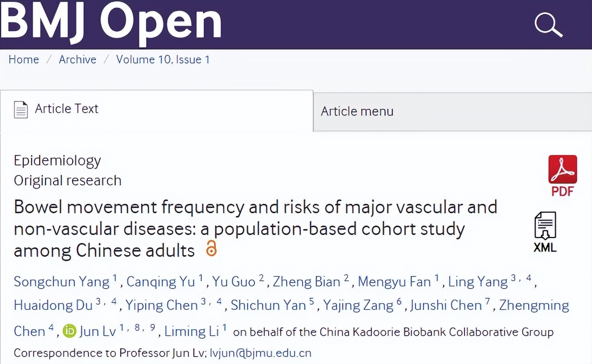Click the search magnifier icon

tap(548, 25)
